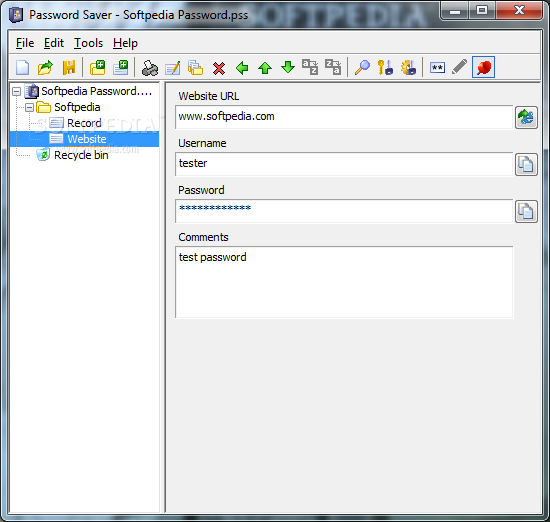Click the green left arrow icon
550x522 pixels.
242,67
